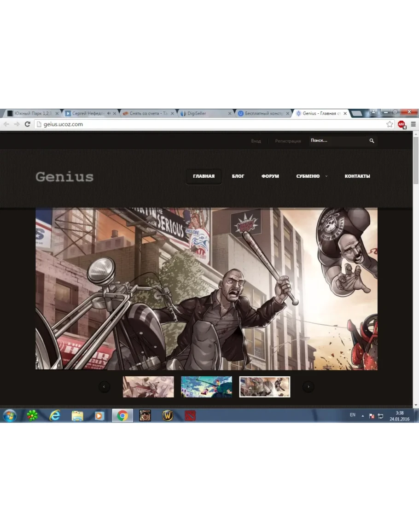This screenshot has width=419, height=532.
Task: Bookmark this page with the star icon
Action: [x=390, y=124]
